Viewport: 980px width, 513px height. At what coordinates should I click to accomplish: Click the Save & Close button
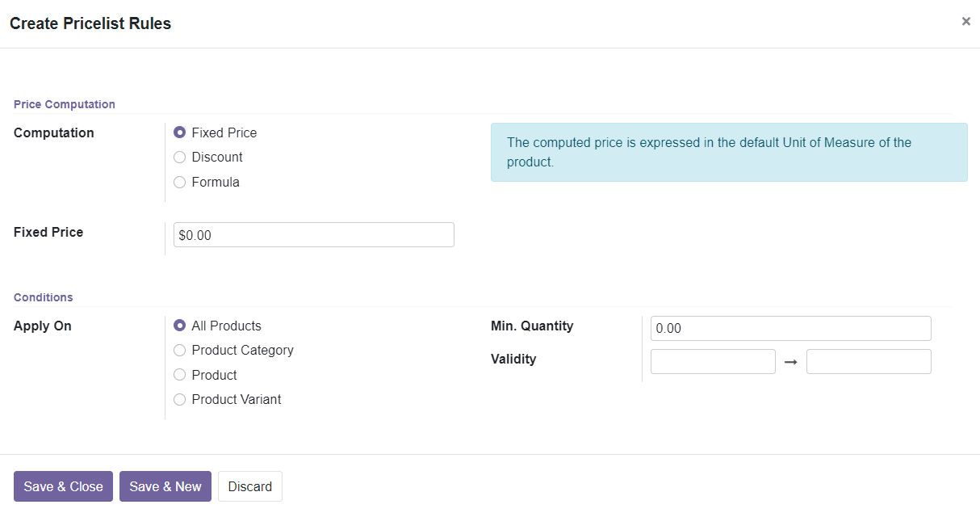pyautogui.click(x=63, y=486)
